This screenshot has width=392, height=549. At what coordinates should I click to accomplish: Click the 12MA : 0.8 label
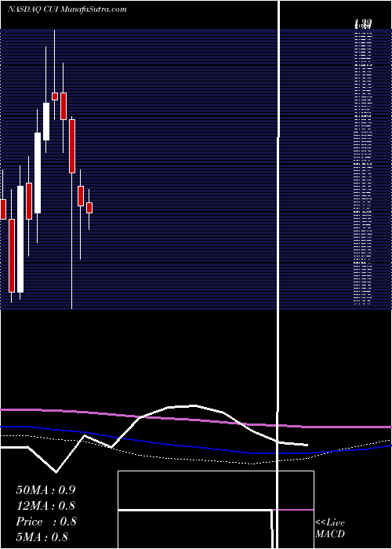click(45, 506)
